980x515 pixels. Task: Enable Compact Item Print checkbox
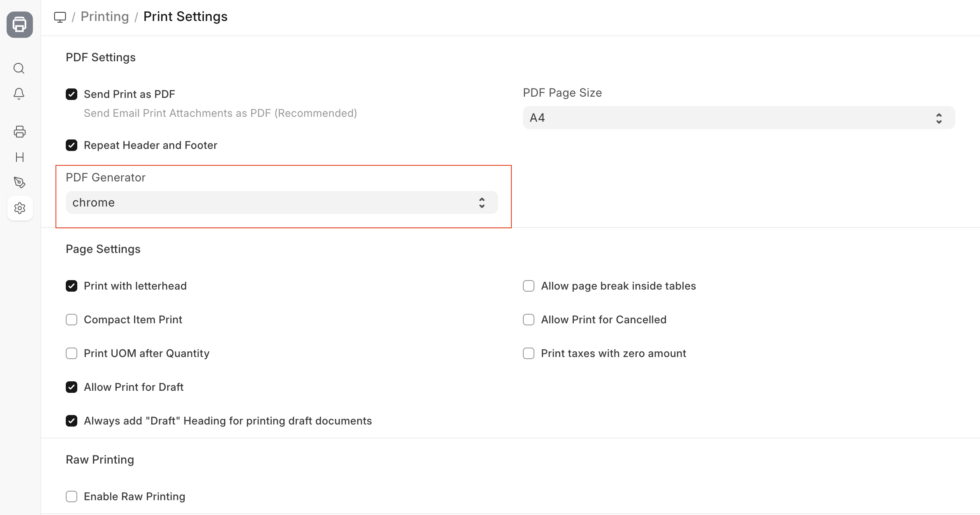click(72, 320)
